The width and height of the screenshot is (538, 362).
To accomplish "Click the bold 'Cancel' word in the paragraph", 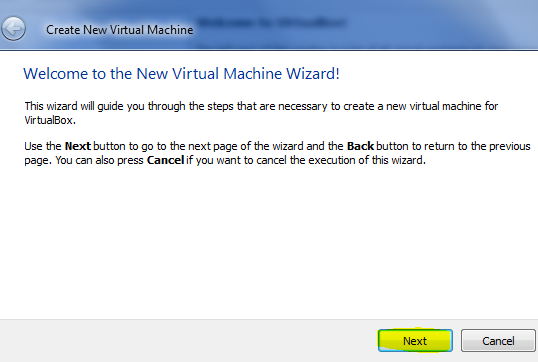I will point(165,160).
